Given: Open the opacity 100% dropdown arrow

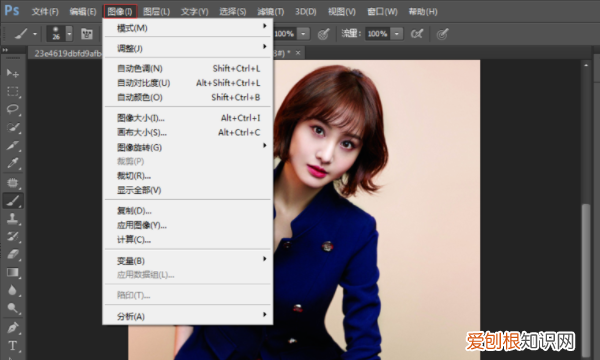Looking at the screenshot, I should pyautogui.click(x=303, y=34).
